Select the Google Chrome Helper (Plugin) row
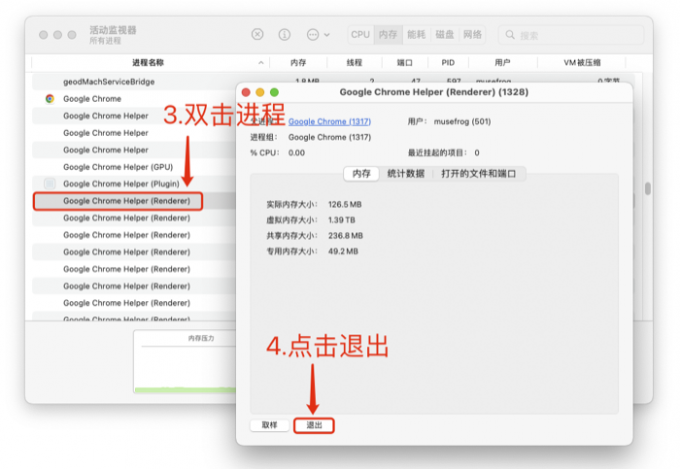 click(x=134, y=184)
